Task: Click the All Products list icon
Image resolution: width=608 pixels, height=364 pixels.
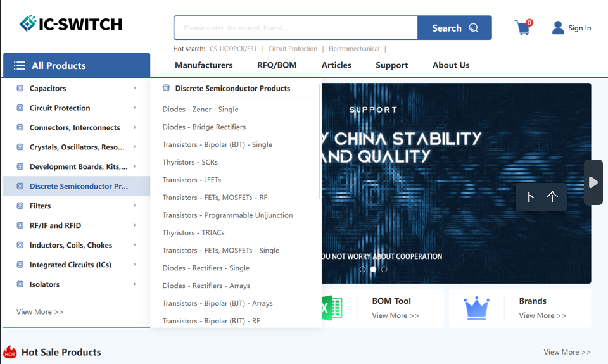Action: (20, 66)
